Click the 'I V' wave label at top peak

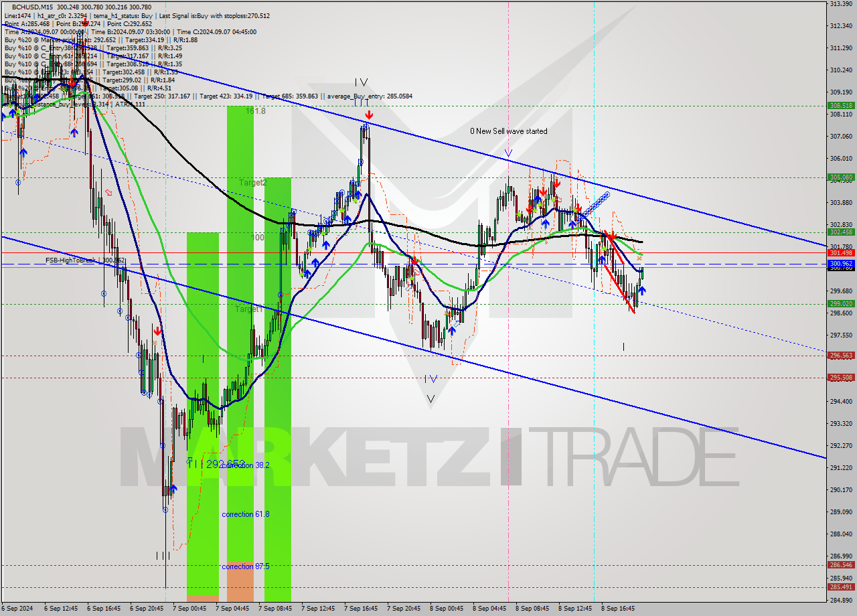(362, 82)
